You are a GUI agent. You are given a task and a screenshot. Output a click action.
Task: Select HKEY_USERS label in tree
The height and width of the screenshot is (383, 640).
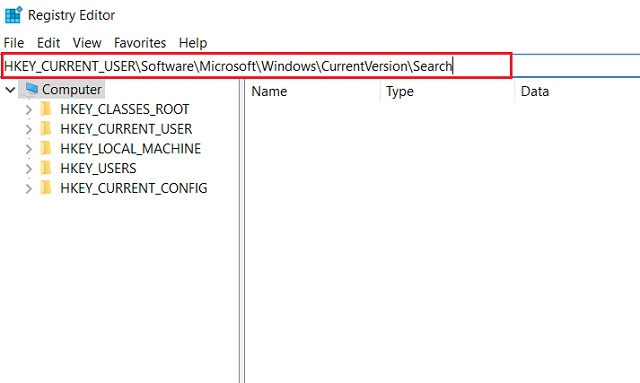(x=98, y=168)
